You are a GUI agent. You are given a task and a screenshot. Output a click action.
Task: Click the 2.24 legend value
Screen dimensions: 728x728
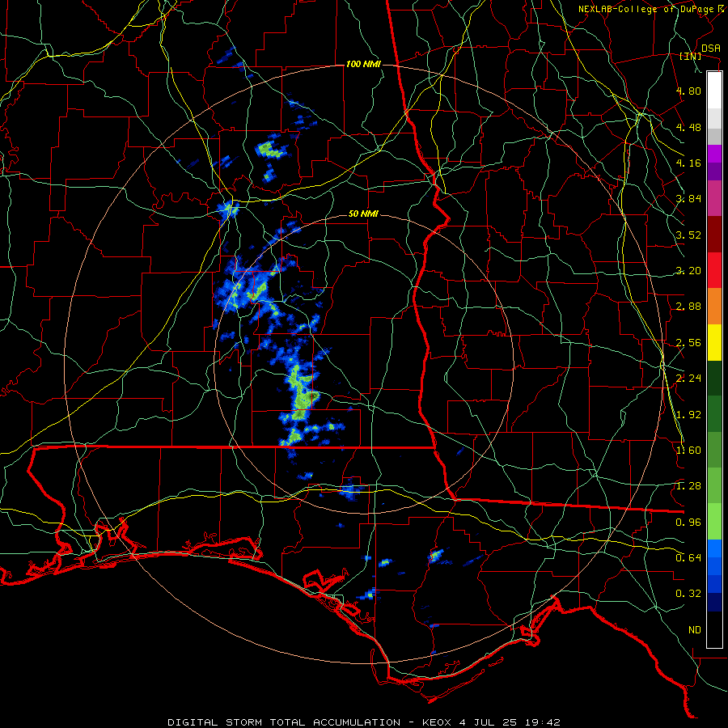[x=688, y=379]
